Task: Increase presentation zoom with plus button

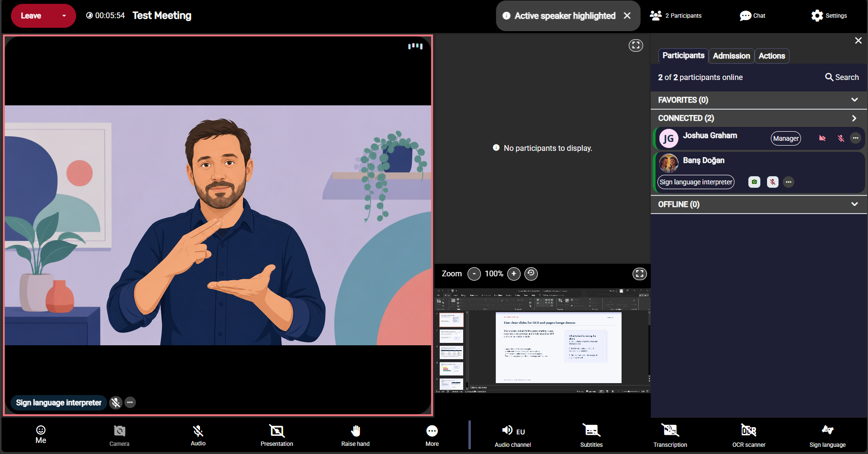Action: [514, 273]
